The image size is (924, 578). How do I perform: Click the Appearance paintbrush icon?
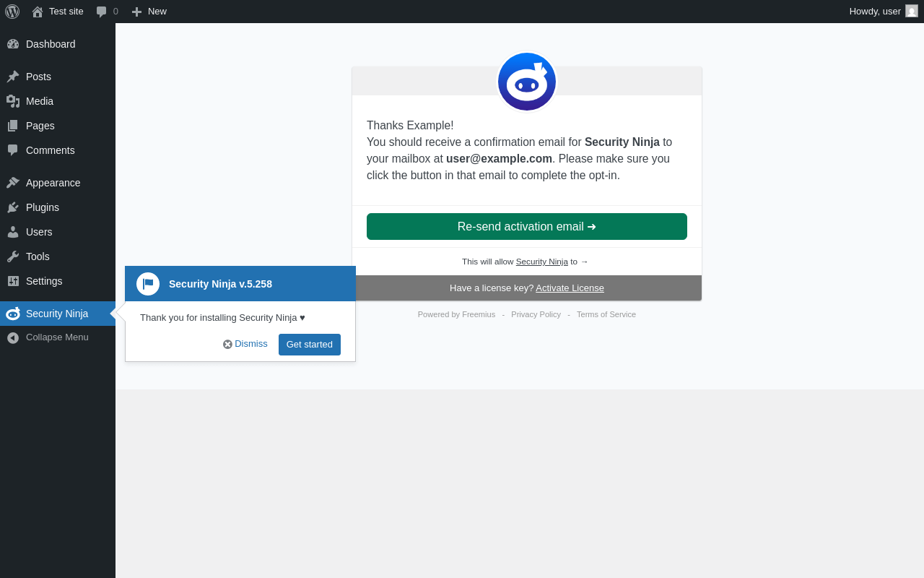coord(13,183)
